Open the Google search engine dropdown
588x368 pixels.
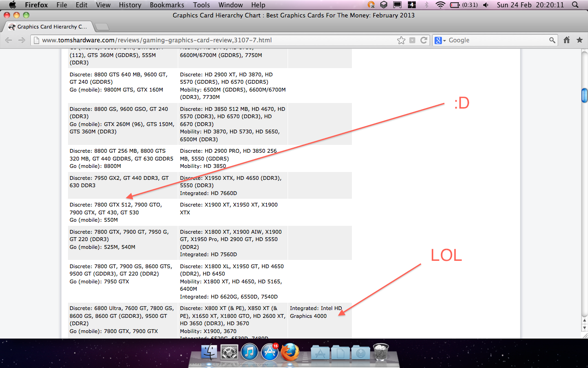tap(440, 40)
